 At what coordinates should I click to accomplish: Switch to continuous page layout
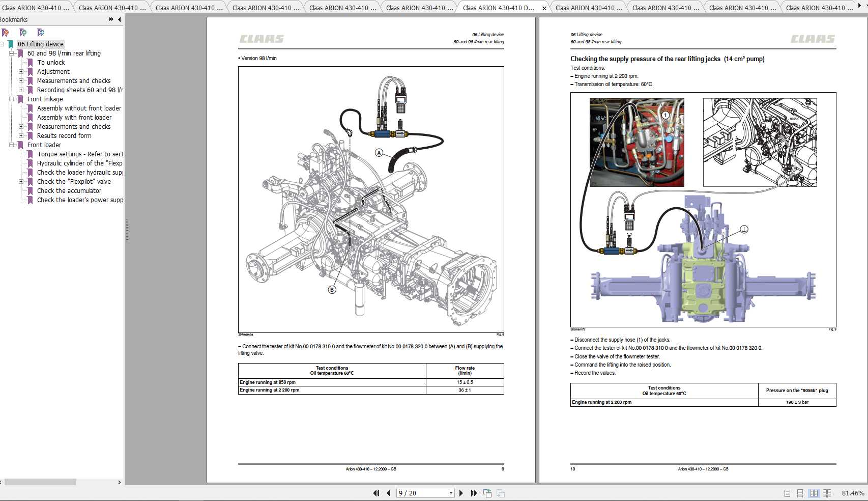point(800,493)
